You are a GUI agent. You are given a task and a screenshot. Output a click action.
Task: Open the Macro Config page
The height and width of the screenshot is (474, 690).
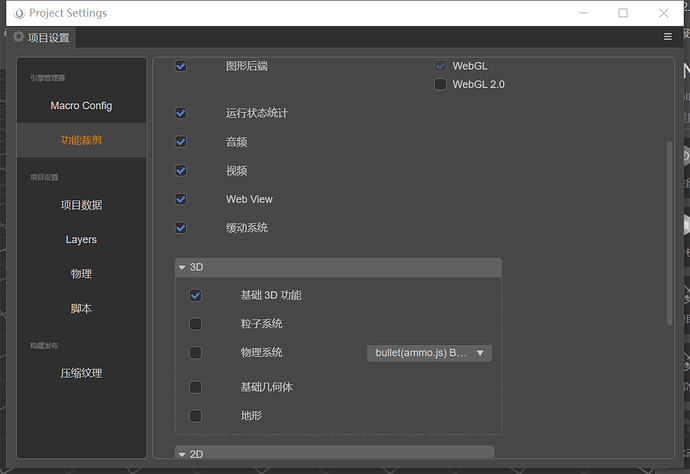point(81,106)
